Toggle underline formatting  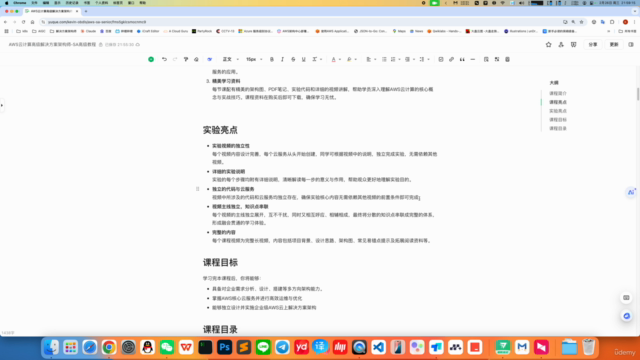[x=304, y=59]
